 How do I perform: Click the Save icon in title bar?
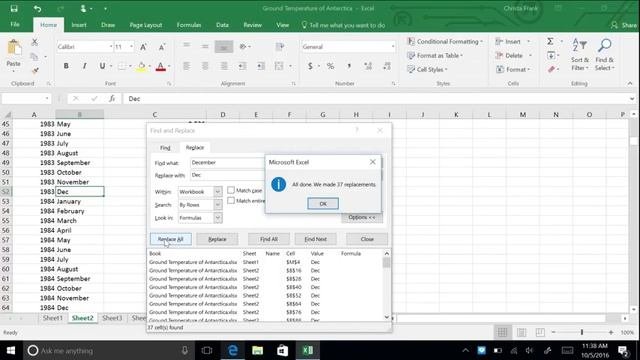pos(14,9)
